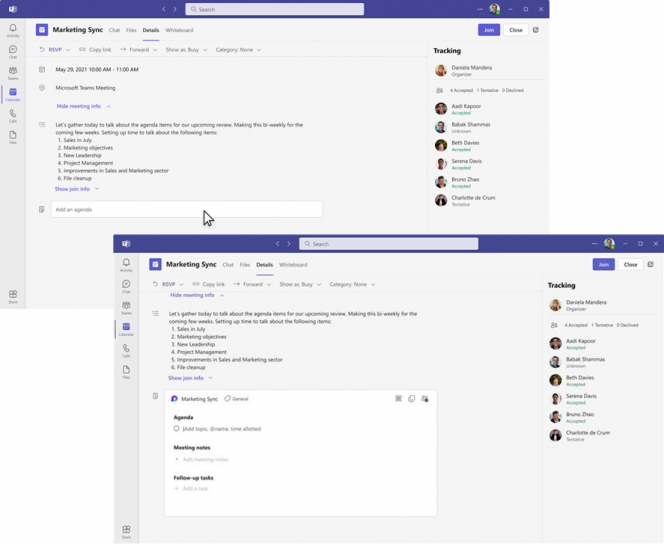Go forward using the back window's arrow
This screenshot has height=544, width=664.
click(175, 9)
